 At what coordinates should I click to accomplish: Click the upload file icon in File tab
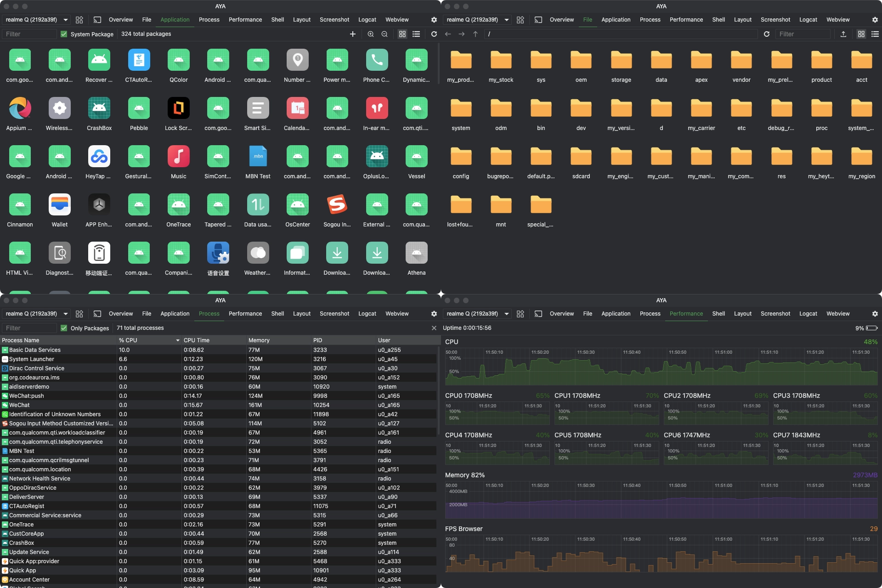tap(843, 34)
